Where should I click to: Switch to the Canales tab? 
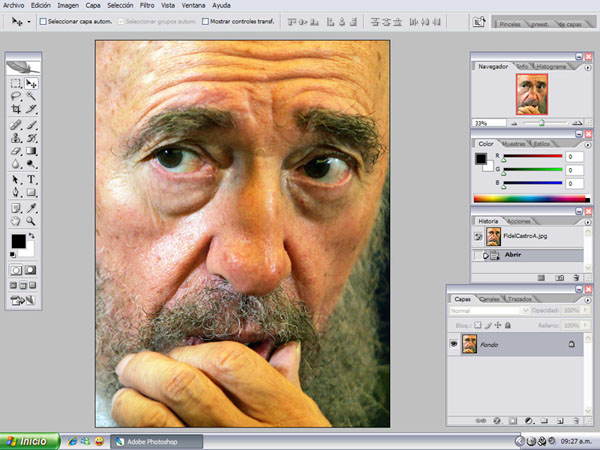[489, 298]
